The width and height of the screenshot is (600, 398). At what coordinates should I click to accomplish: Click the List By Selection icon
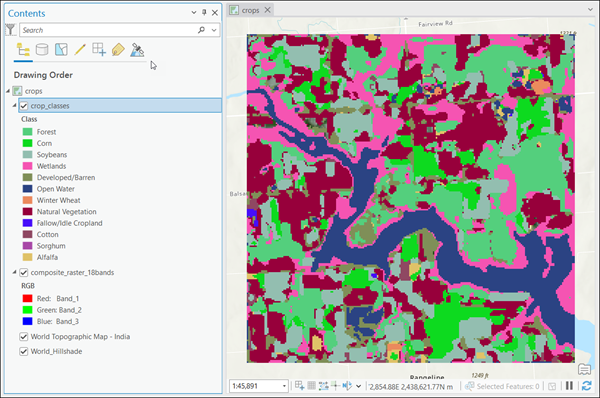[x=61, y=49]
